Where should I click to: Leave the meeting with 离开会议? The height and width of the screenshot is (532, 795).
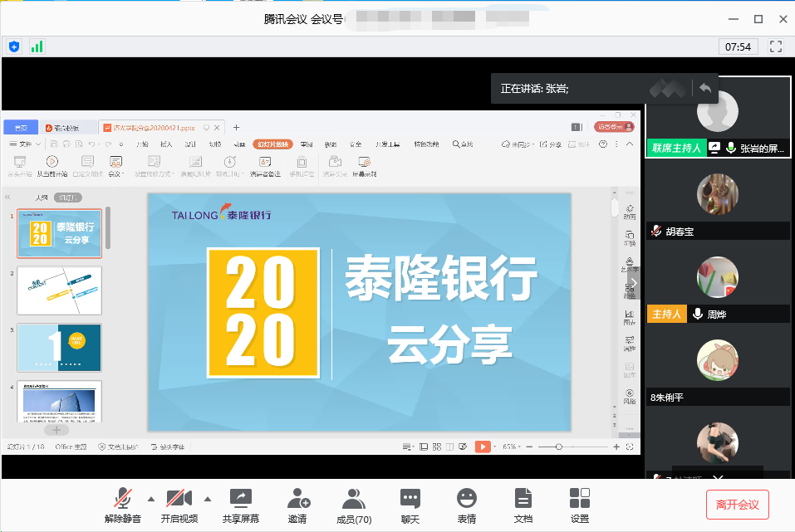738,505
